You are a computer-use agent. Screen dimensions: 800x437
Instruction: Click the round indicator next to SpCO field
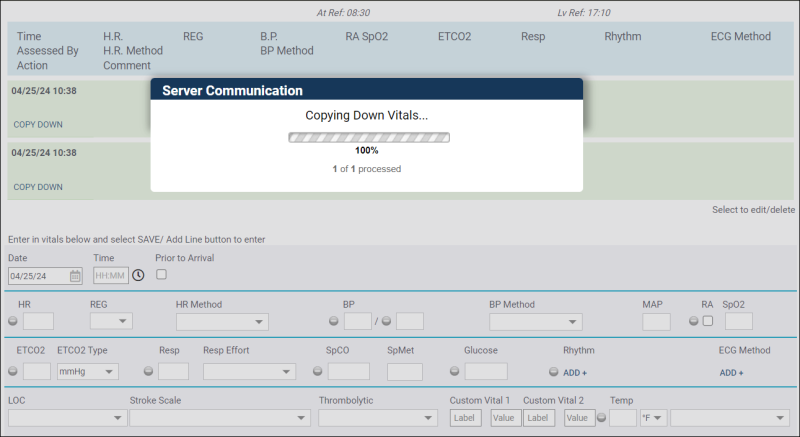pos(317,371)
